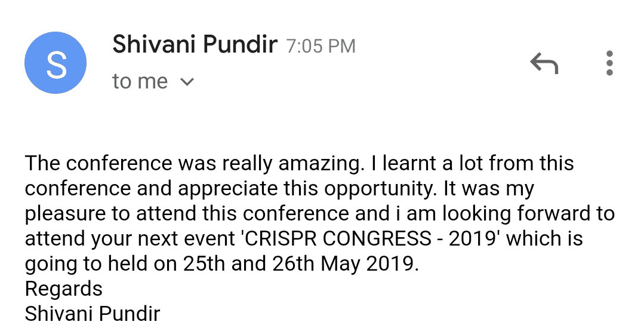Click the phrase 'I learnt a lot'
Screen dimensions: 644x334
[427, 163]
